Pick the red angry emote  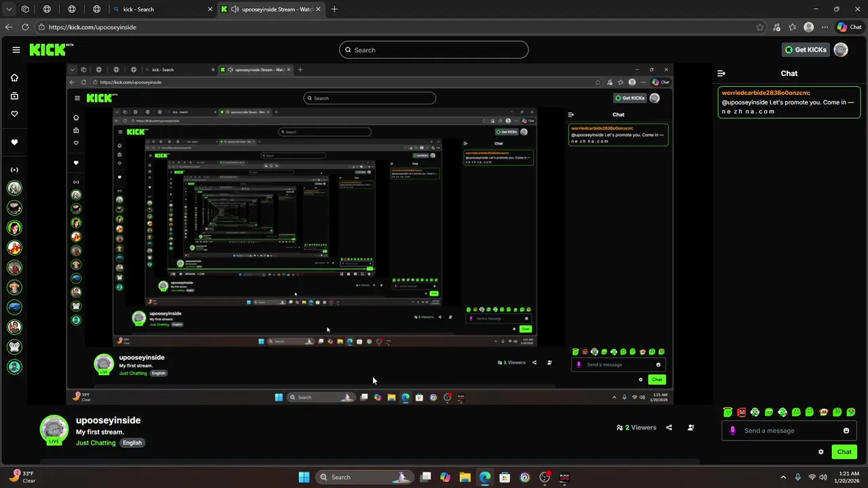(741, 412)
